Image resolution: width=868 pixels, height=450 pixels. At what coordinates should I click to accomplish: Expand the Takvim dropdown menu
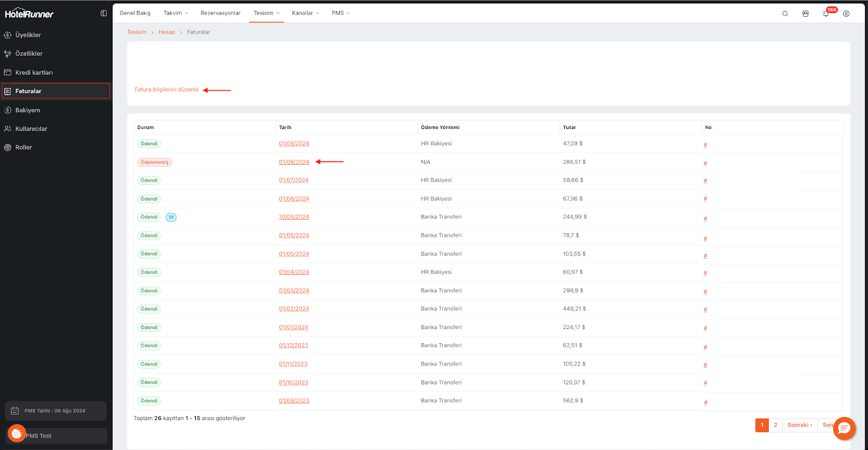pyautogui.click(x=176, y=13)
